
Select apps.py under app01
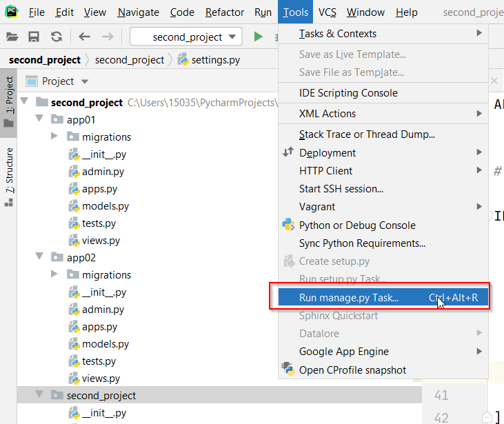100,189
